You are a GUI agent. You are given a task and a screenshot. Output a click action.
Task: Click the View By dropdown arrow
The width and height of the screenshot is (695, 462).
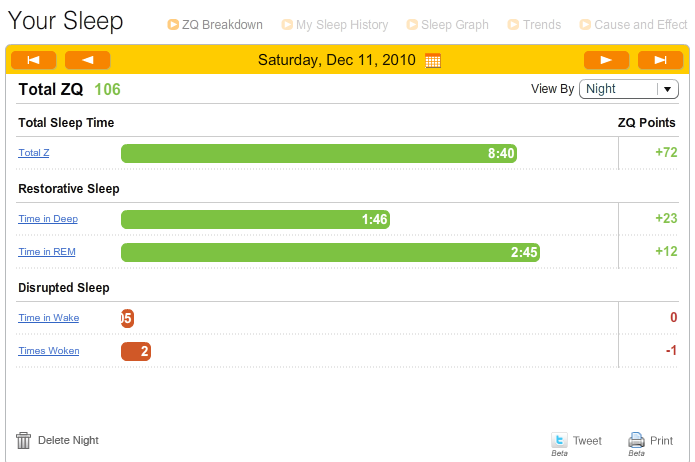(667, 89)
